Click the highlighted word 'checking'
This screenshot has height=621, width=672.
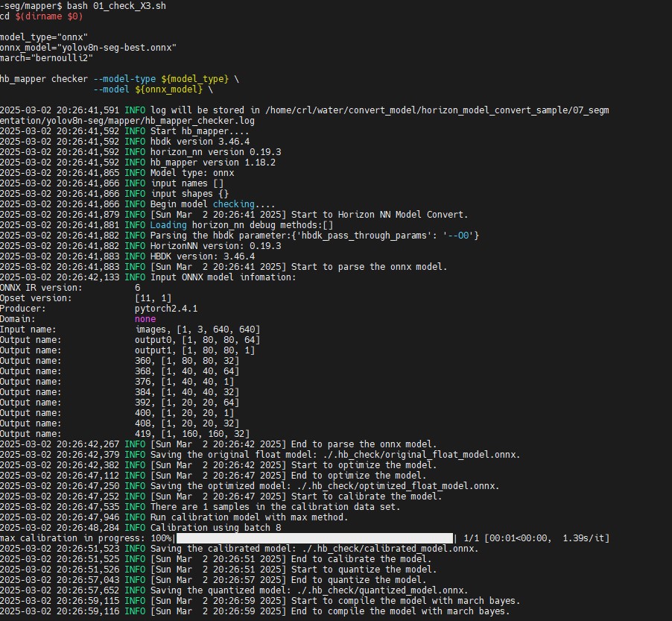pos(233,204)
